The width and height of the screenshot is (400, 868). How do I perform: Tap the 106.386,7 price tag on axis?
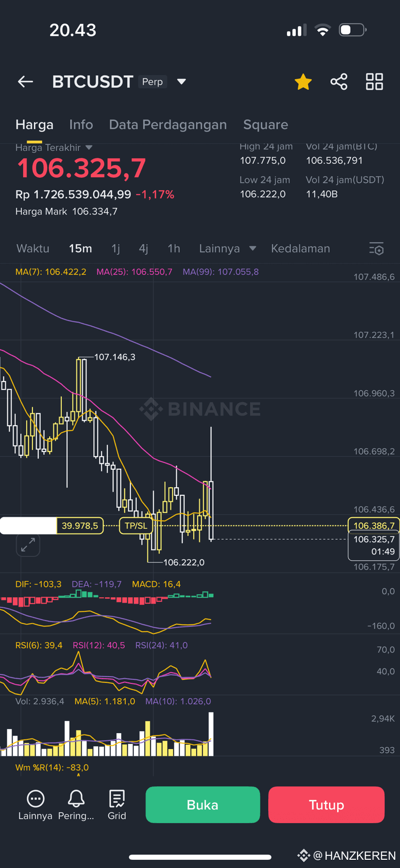coord(374,525)
